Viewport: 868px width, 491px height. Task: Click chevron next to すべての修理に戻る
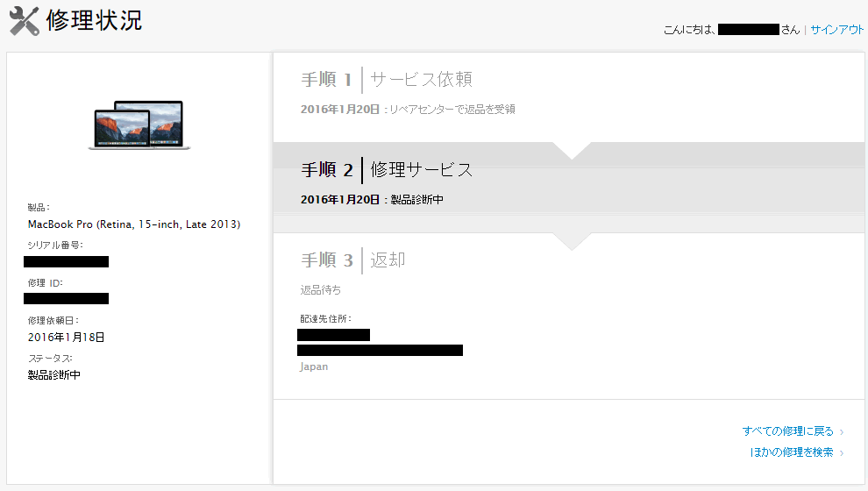point(842,431)
